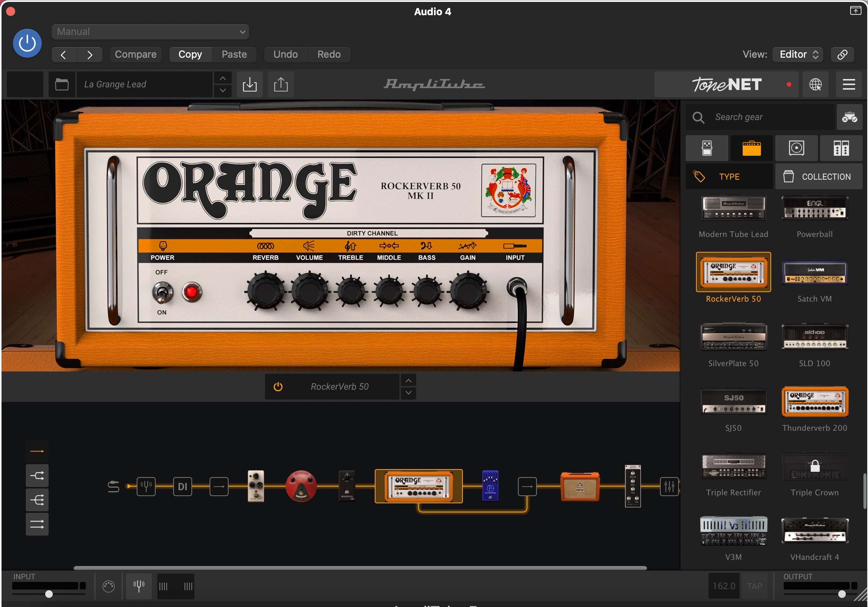Toggle the plugin power bypass button

click(x=27, y=43)
